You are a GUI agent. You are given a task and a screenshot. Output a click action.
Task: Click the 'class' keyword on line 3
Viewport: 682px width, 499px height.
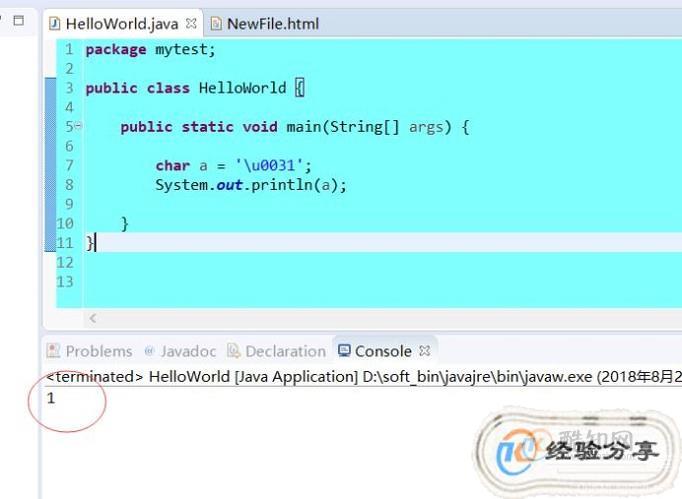click(168, 88)
